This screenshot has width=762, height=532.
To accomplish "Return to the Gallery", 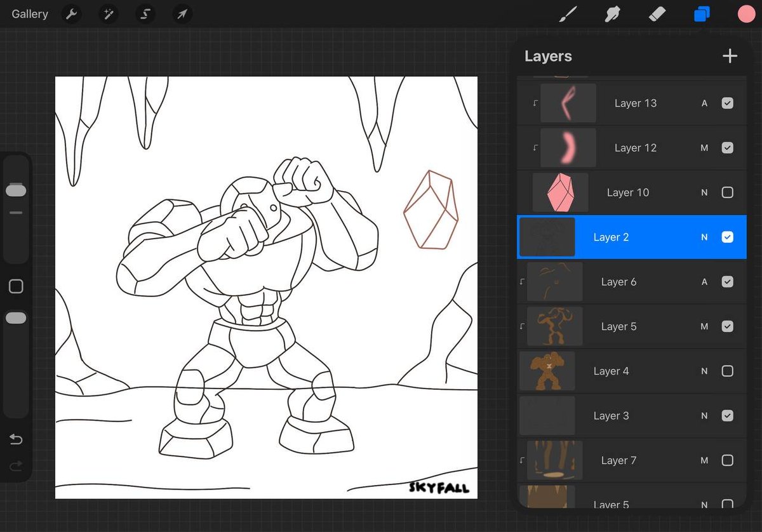I will [30, 14].
